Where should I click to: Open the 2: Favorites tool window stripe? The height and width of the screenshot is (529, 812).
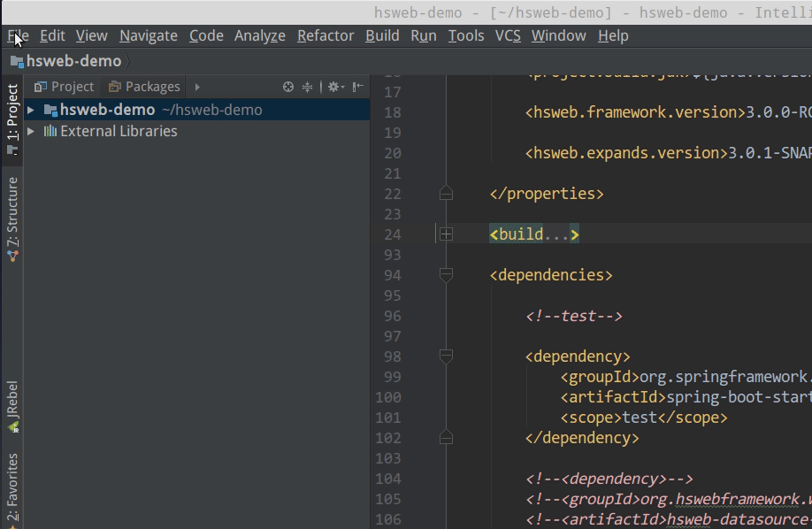pyautogui.click(x=11, y=489)
